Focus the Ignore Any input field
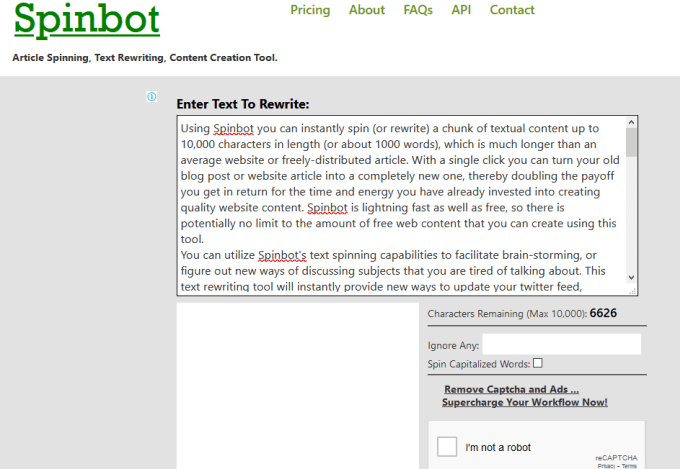This screenshot has width=680, height=469. coord(562,344)
